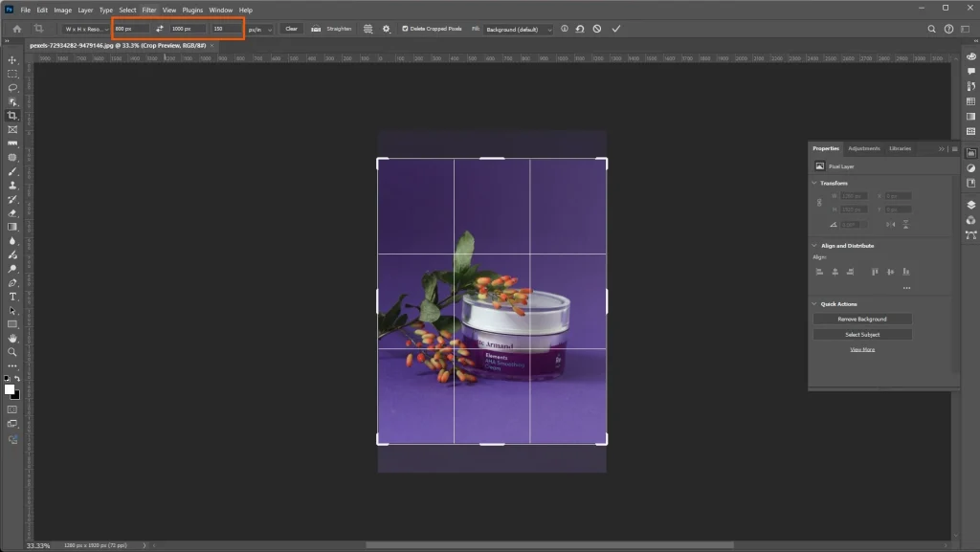Viewport: 980px width, 552px height.
Task: Open crop settings gear menu
Action: [387, 29]
